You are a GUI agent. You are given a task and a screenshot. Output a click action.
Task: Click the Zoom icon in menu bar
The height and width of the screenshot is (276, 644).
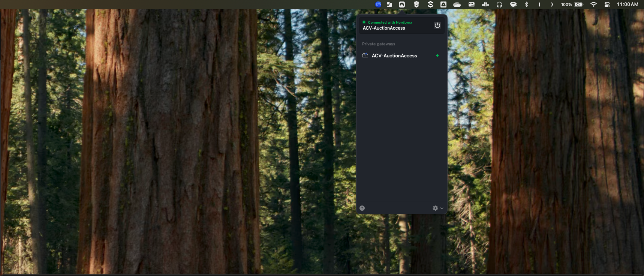378,4
